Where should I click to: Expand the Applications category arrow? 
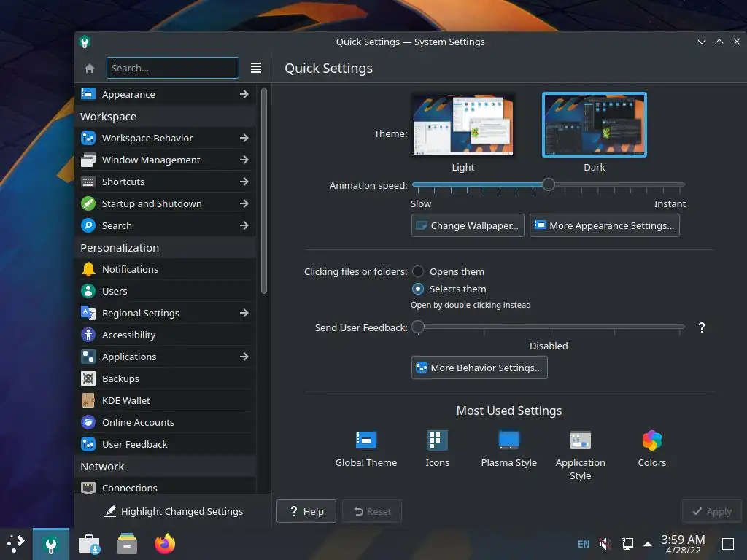tap(244, 357)
